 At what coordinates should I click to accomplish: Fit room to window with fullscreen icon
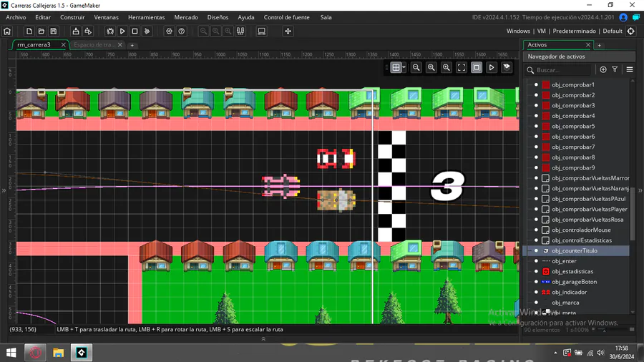[462, 68]
